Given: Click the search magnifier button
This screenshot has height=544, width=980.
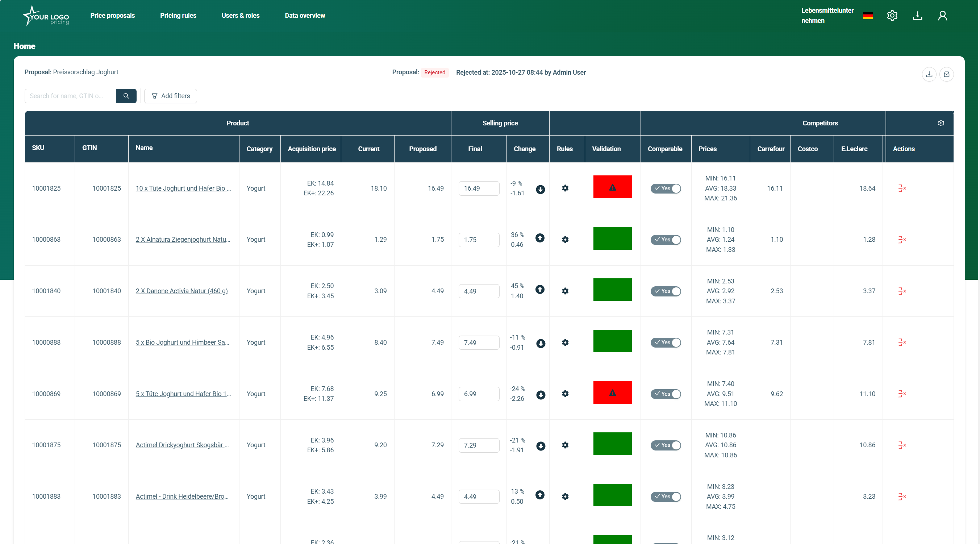Looking at the screenshot, I should [x=126, y=96].
